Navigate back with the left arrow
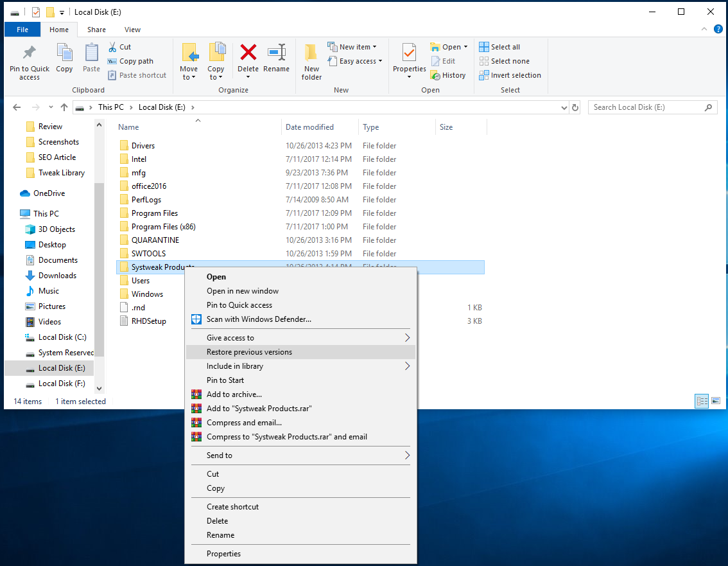 17,107
